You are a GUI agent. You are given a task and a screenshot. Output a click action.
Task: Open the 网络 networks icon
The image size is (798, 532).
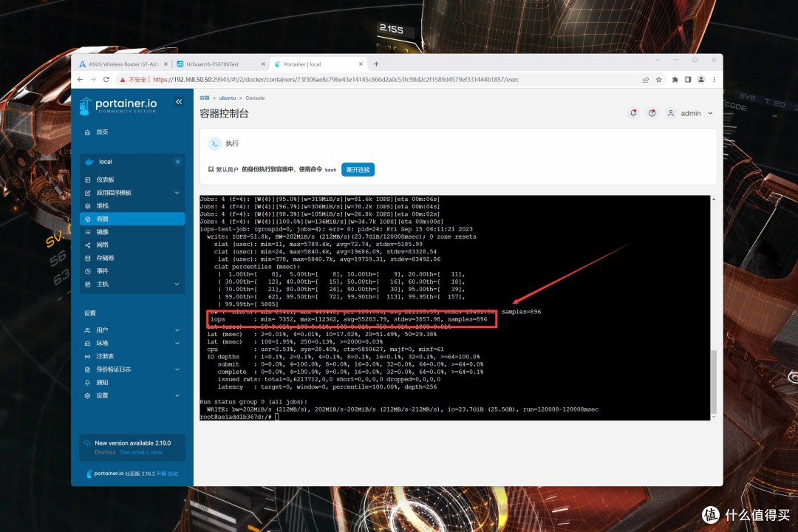coord(87,245)
